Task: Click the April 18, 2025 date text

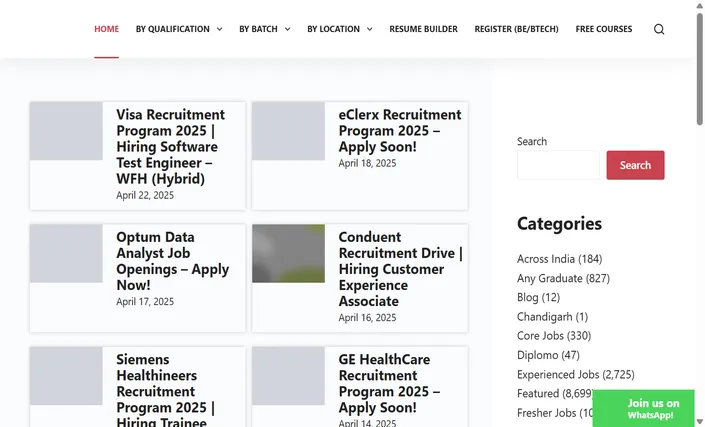Action: point(367,163)
